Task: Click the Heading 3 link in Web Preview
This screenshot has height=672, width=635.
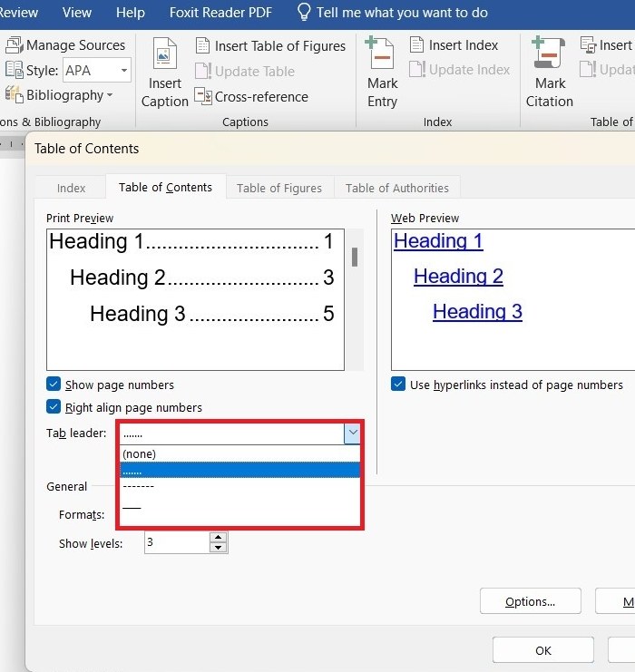Action: tap(477, 312)
